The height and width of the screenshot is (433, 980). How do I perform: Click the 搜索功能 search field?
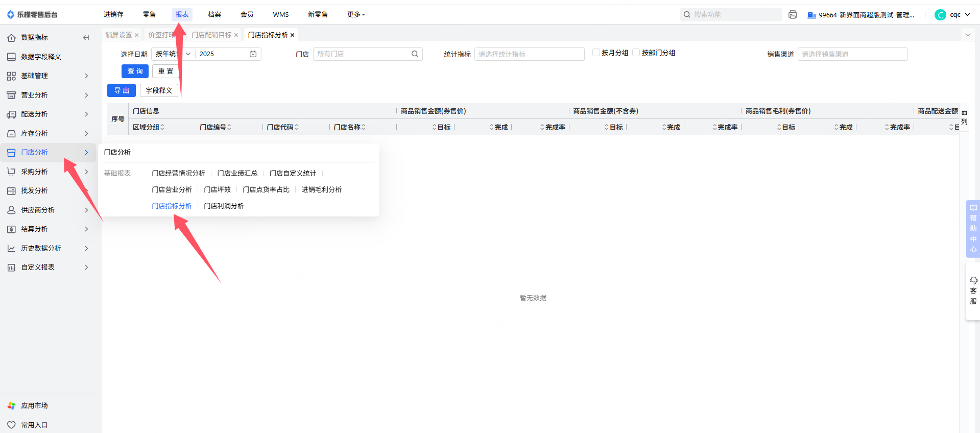[x=731, y=15]
